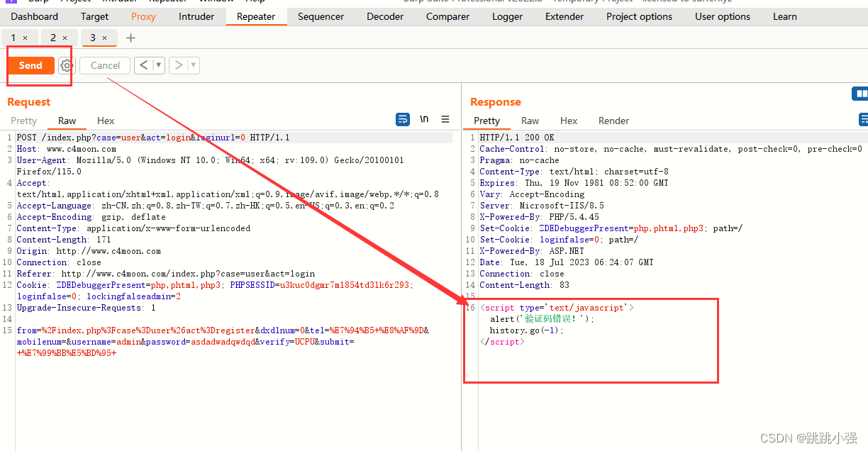
Task: Click 'Set-Cookie: loginfalse=0' response line
Action: 559,240
